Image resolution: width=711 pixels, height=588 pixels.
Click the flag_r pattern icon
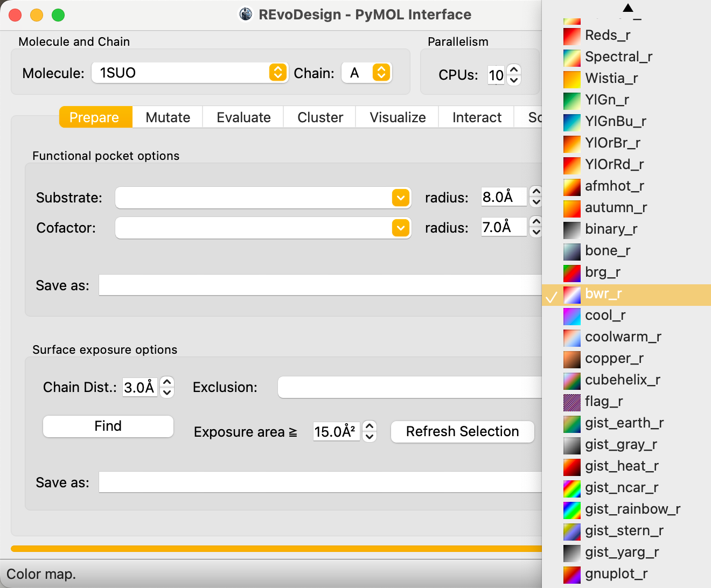click(572, 402)
